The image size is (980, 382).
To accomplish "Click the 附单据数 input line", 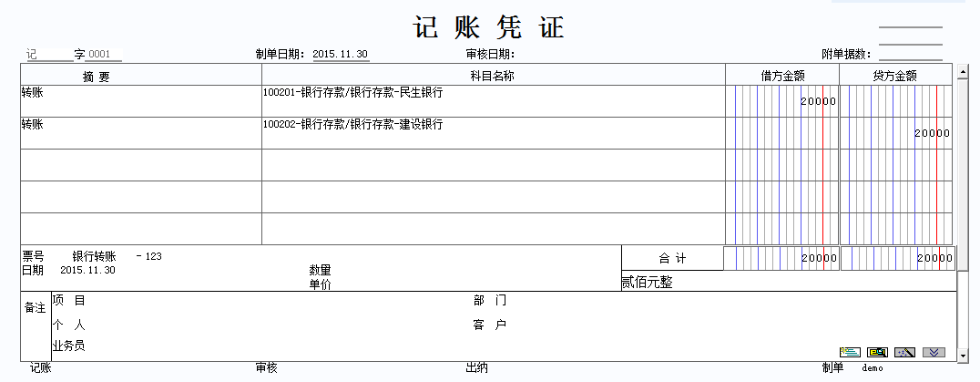I will click(x=910, y=55).
